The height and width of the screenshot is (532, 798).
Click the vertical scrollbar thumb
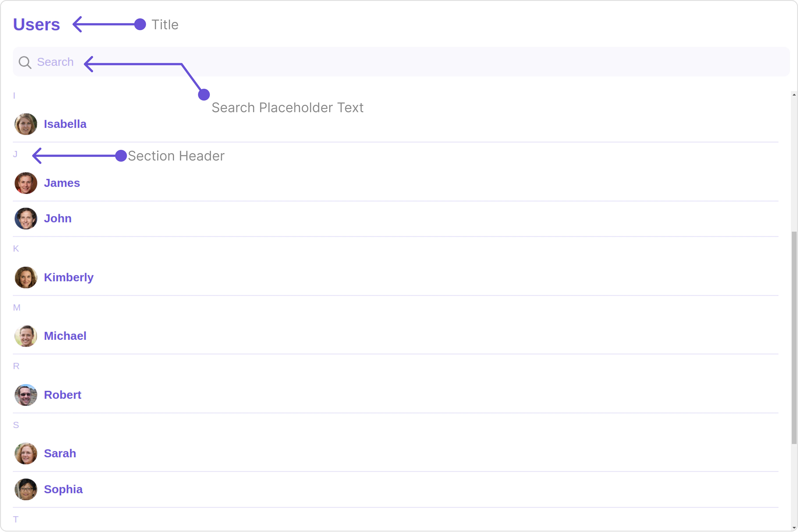[x=794, y=338]
